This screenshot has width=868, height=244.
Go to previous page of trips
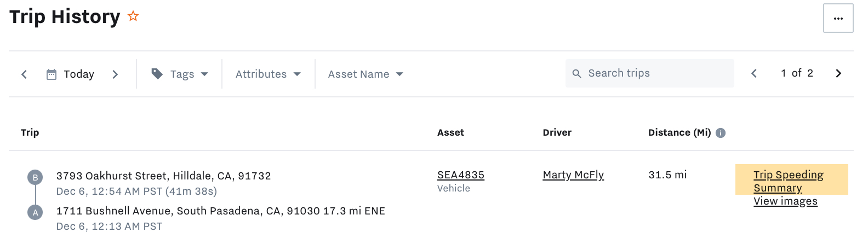click(754, 73)
